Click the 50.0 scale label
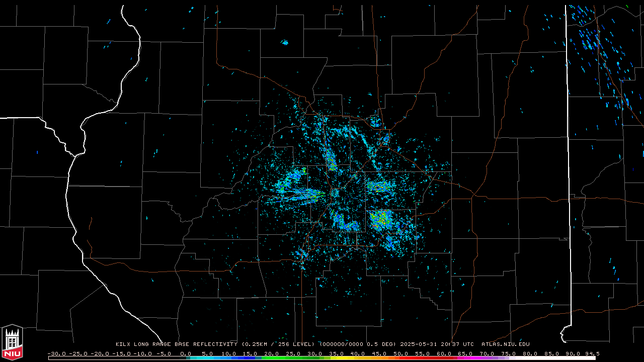Screen dimensions: 644x362 click(401, 353)
